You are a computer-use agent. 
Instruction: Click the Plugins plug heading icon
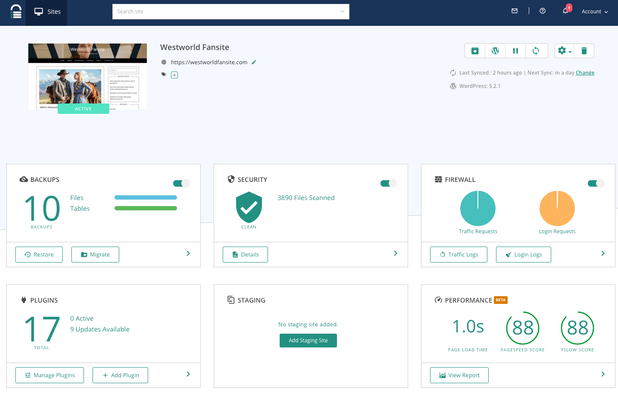[24, 300]
